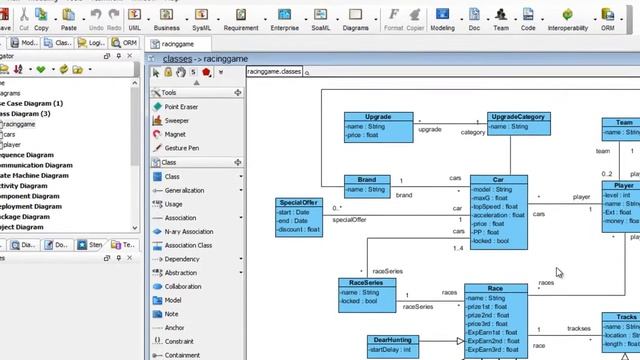Expand the Generalization tool dropdown arrow
Viewport: 640px width, 360px height.
(241, 190)
